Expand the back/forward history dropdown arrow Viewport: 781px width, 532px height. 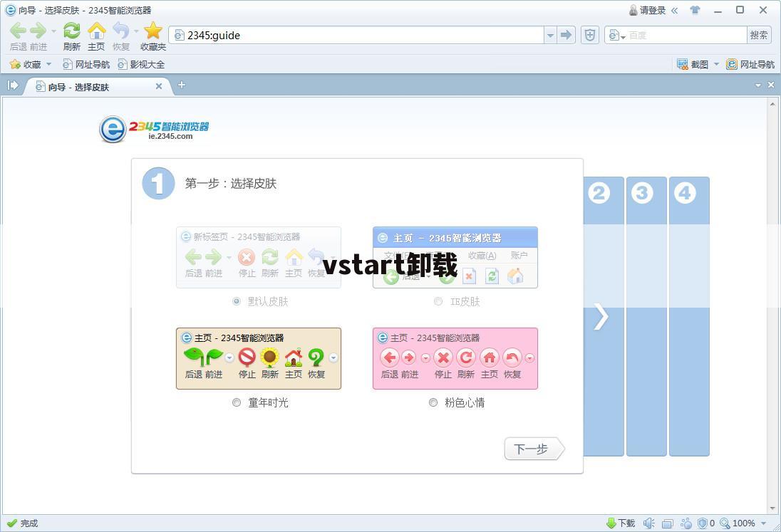tap(53, 31)
